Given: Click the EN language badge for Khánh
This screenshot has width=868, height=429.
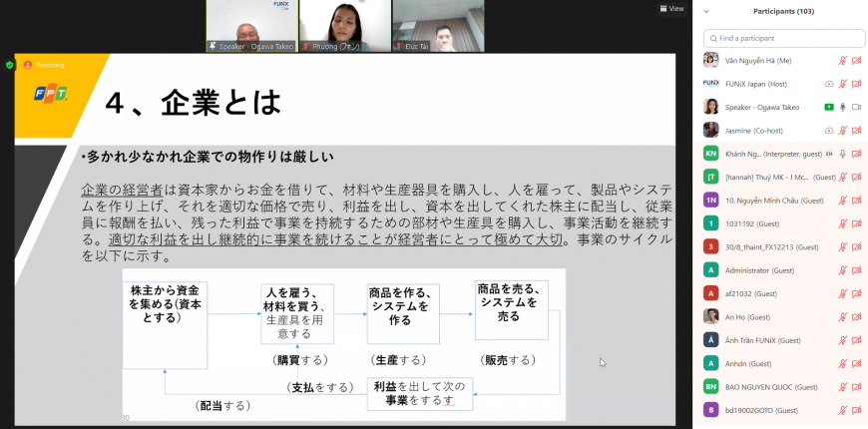Looking at the screenshot, I should 828,154.
